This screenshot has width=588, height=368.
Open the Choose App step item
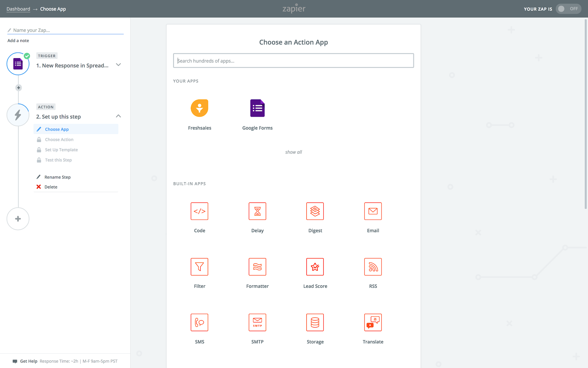76,129
